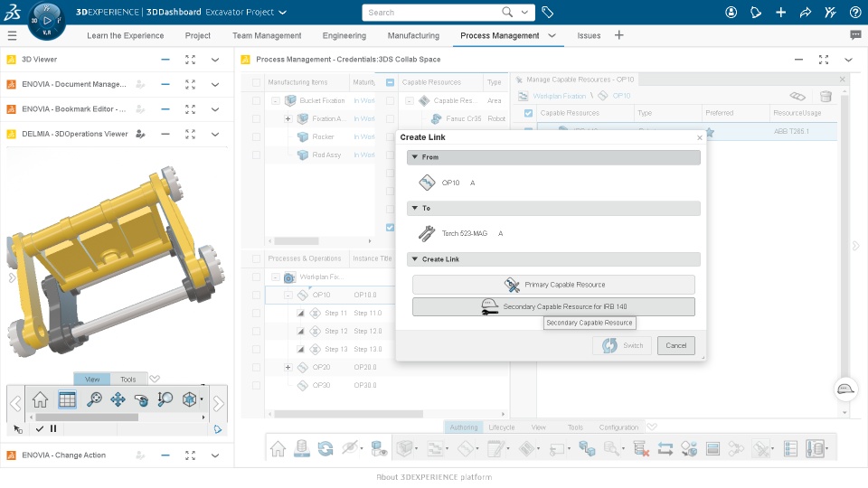Switch to Tools tab in 3D viewer
This screenshot has height=488, width=868.
pos(128,379)
